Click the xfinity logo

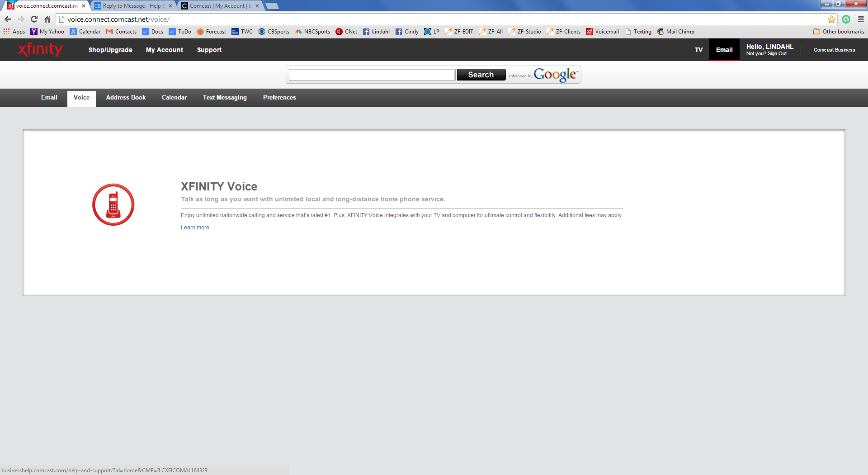(40, 50)
